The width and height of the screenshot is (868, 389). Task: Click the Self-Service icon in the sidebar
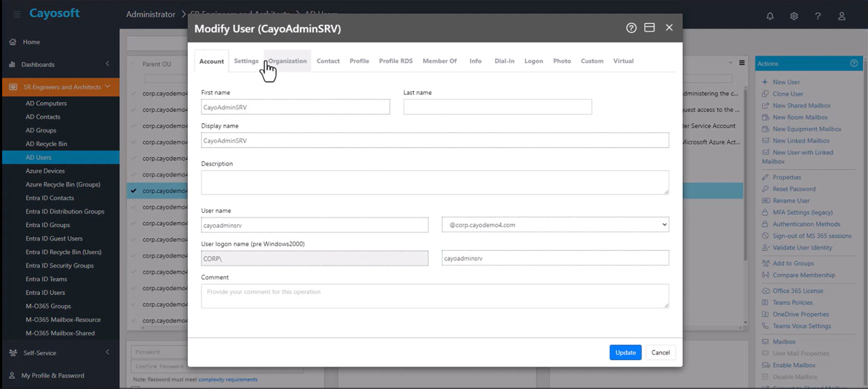[13, 352]
